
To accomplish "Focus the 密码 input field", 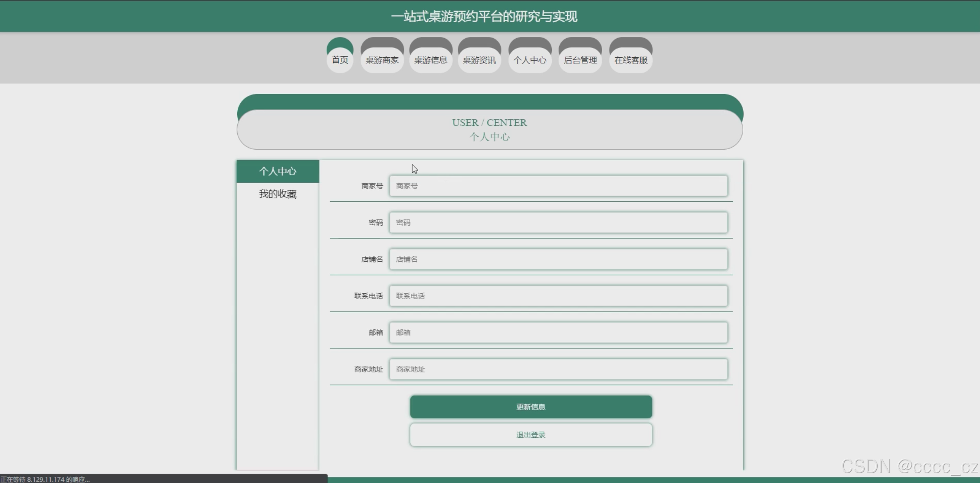I will 558,223.
